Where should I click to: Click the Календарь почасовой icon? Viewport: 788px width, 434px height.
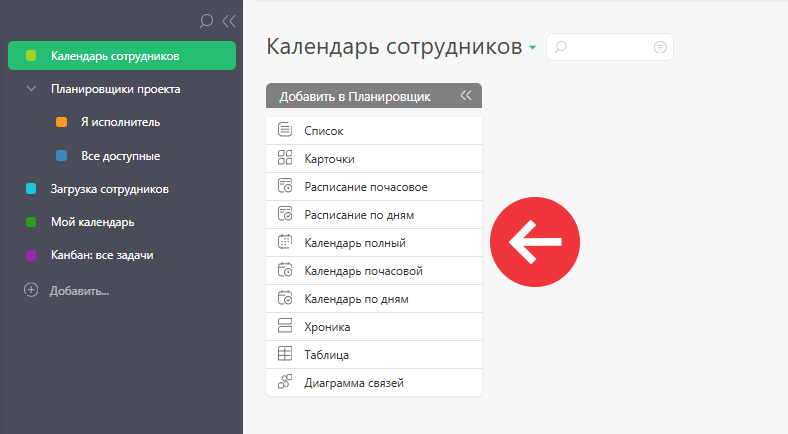point(285,270)
